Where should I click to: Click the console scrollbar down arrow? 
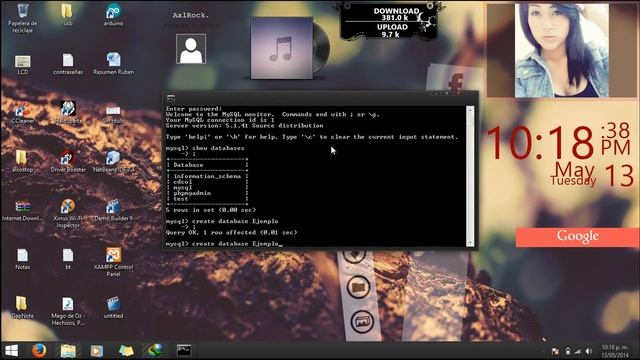click(470, 243)
